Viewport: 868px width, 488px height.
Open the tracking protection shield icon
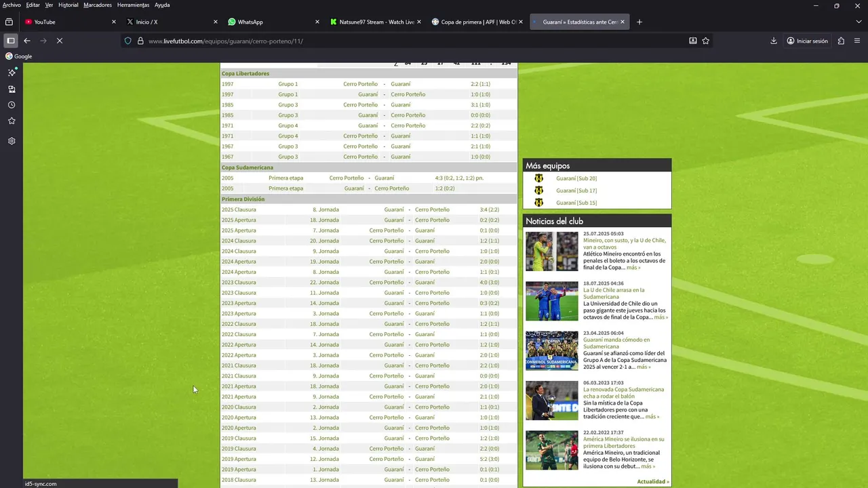click(x=127, y=41)
